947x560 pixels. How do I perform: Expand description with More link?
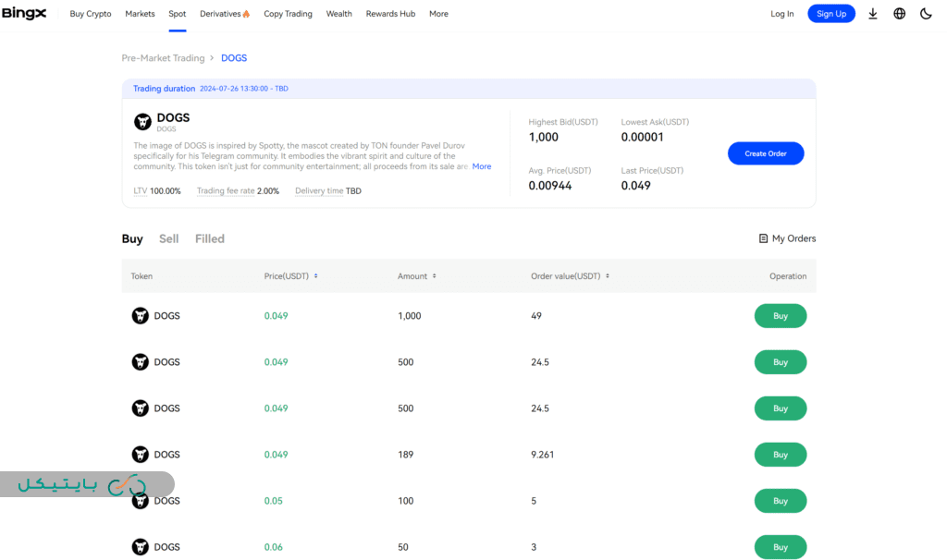coord(482,166)
